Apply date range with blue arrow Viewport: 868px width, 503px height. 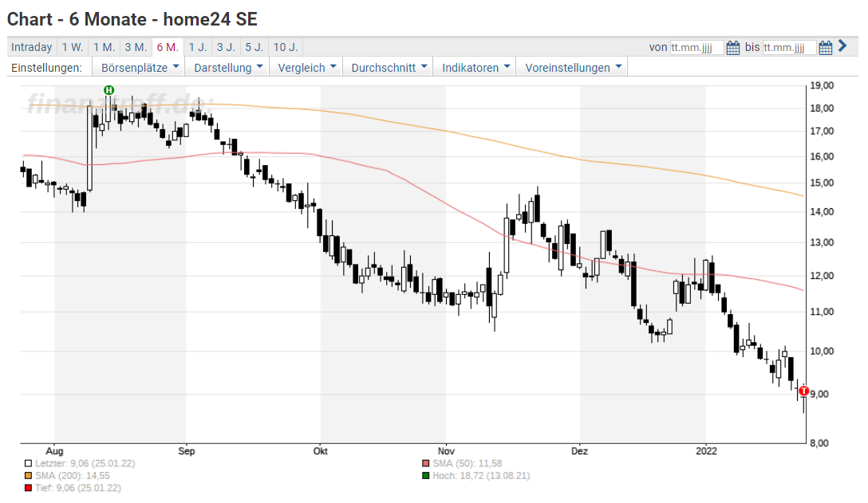click(x=842, y=46)
